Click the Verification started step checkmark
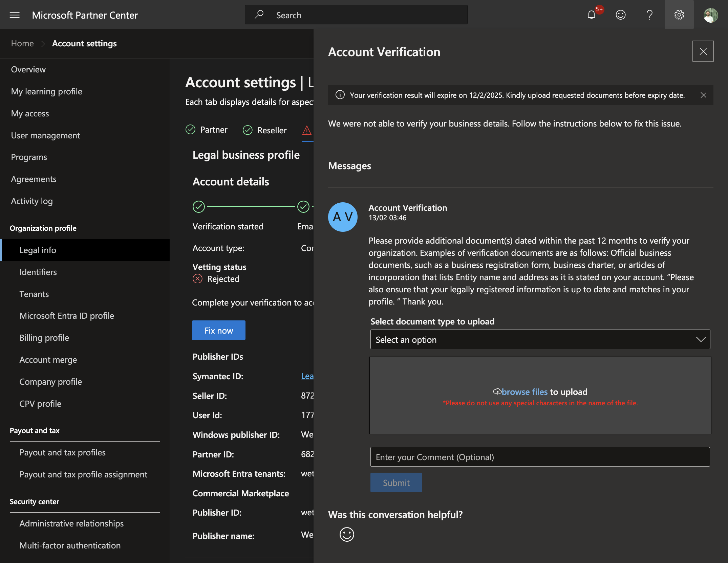Image resolution: width=728 pixels, height=563 pixels. point(199,206)
